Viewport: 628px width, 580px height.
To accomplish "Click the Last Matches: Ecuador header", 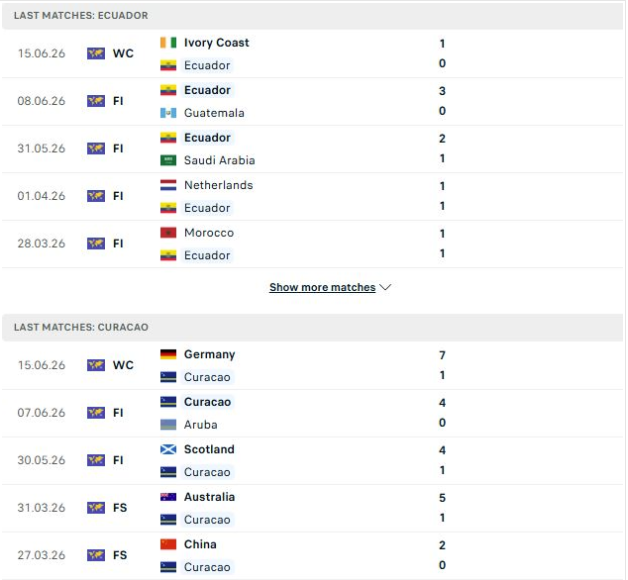I will 81,16.
